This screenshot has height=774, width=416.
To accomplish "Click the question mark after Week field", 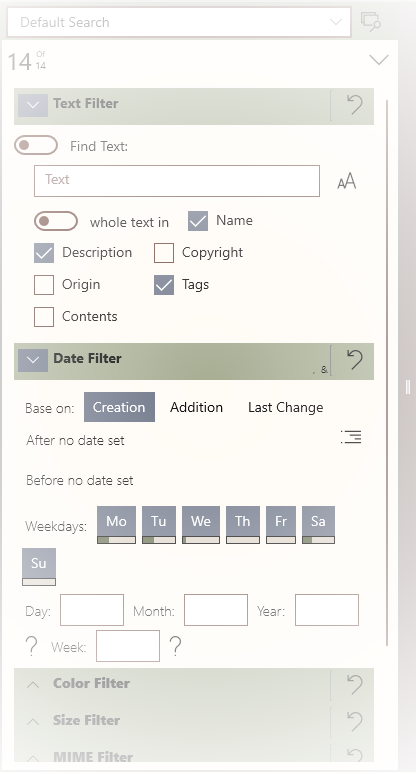I will click(x=175, y=646).
